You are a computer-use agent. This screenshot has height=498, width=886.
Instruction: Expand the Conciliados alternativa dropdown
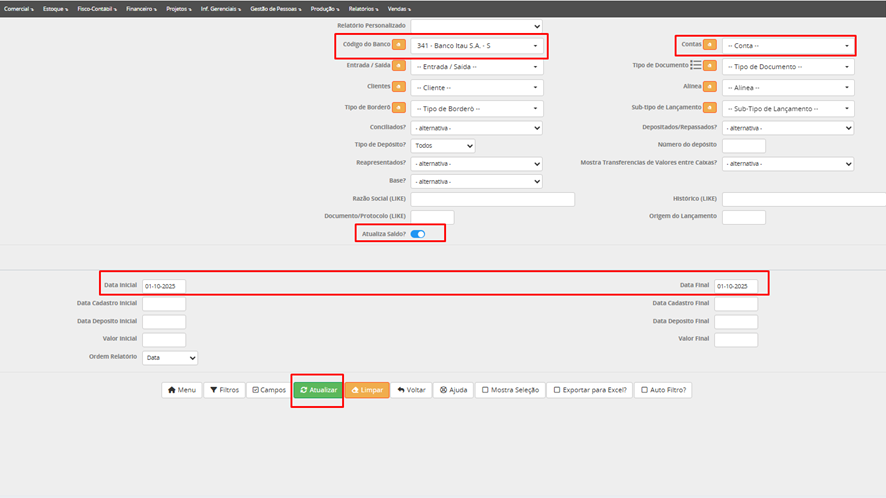click(x=476, y=128)
